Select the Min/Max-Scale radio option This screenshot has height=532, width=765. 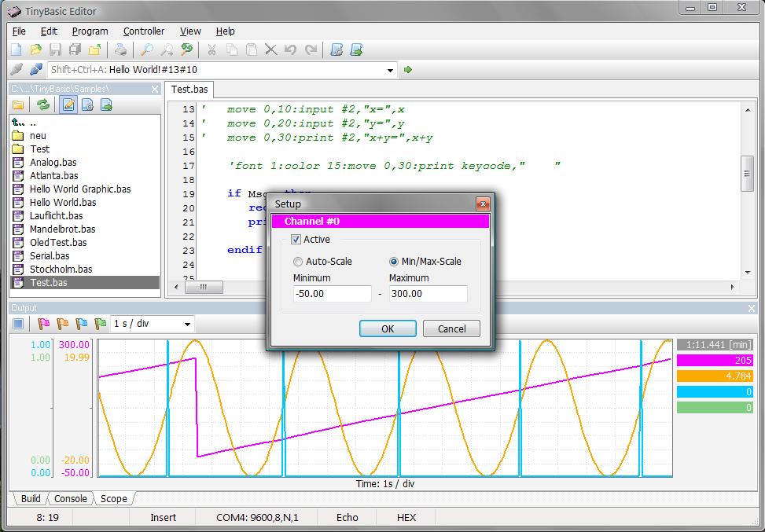click(x=394, y=262)
